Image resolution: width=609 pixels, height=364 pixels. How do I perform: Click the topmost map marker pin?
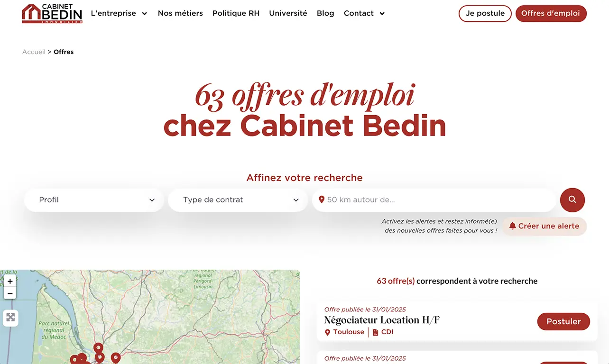[x=98, y=348]
